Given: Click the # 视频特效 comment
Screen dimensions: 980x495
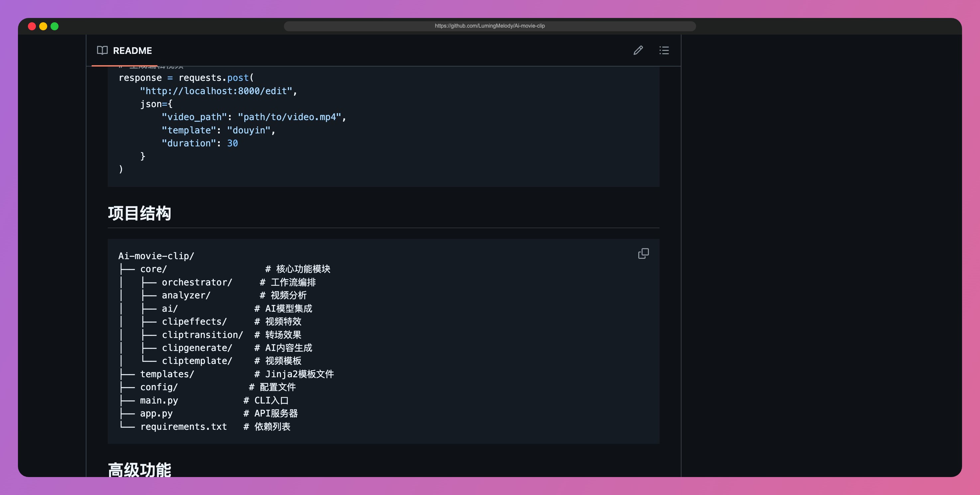Looking at the screenshot, I should pos(278,321).
